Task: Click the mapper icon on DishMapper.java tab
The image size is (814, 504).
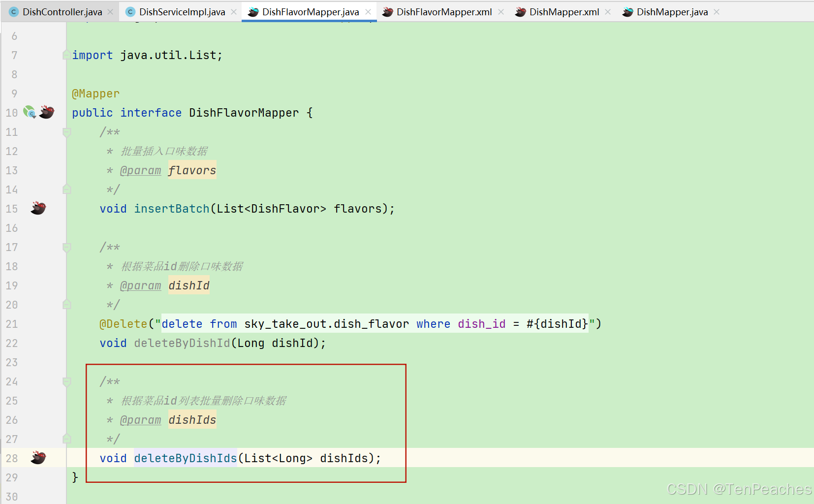Action: pos(628,12)
